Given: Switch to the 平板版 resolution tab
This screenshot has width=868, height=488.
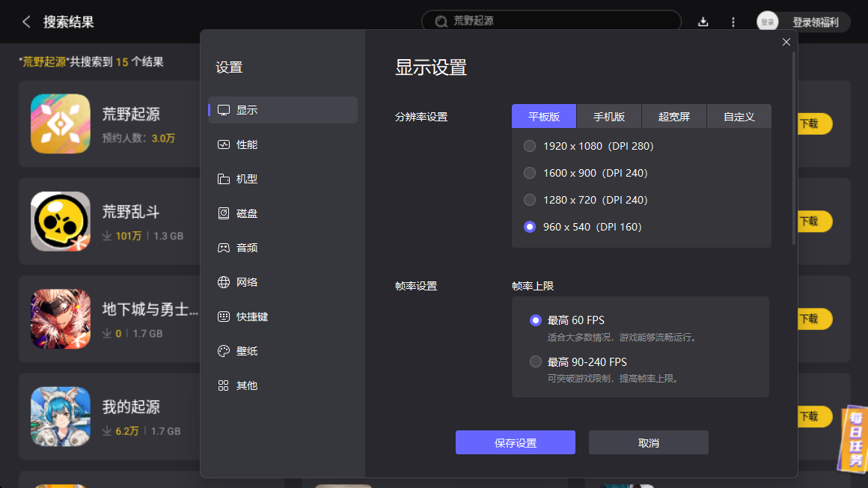Looking at the screenshot, I should pos(543,116).
